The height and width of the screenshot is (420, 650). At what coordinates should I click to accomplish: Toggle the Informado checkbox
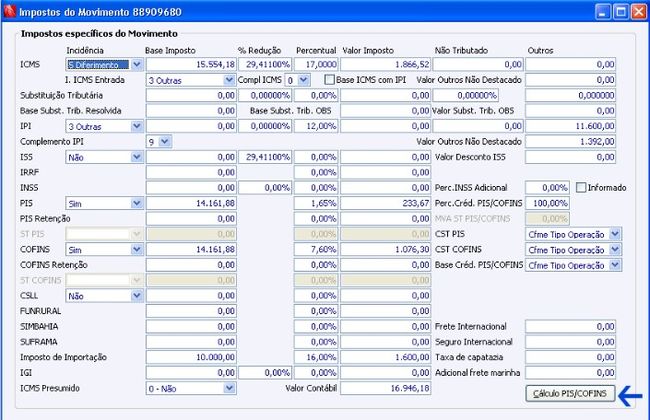coord(581,187)
